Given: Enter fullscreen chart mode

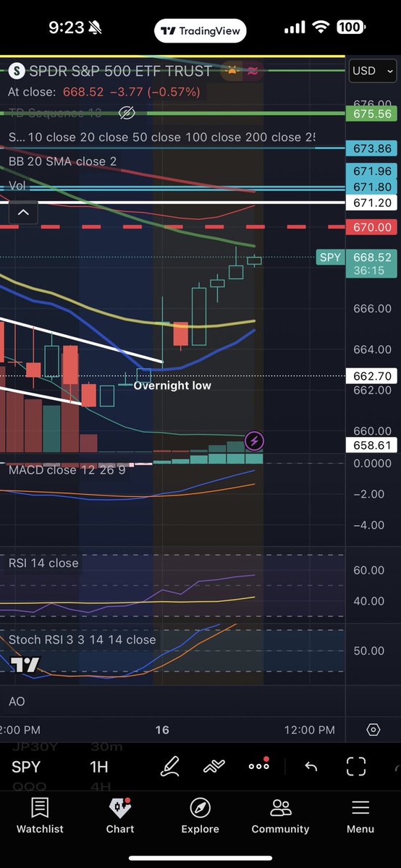Looking at the screenshot, I should (x=356, y=767).
